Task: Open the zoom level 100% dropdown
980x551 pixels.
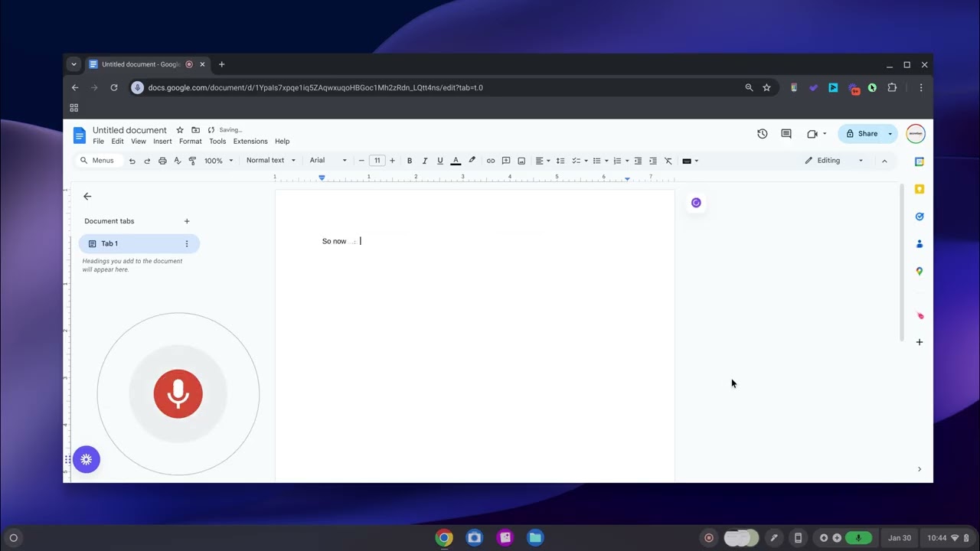Action: 218,161
